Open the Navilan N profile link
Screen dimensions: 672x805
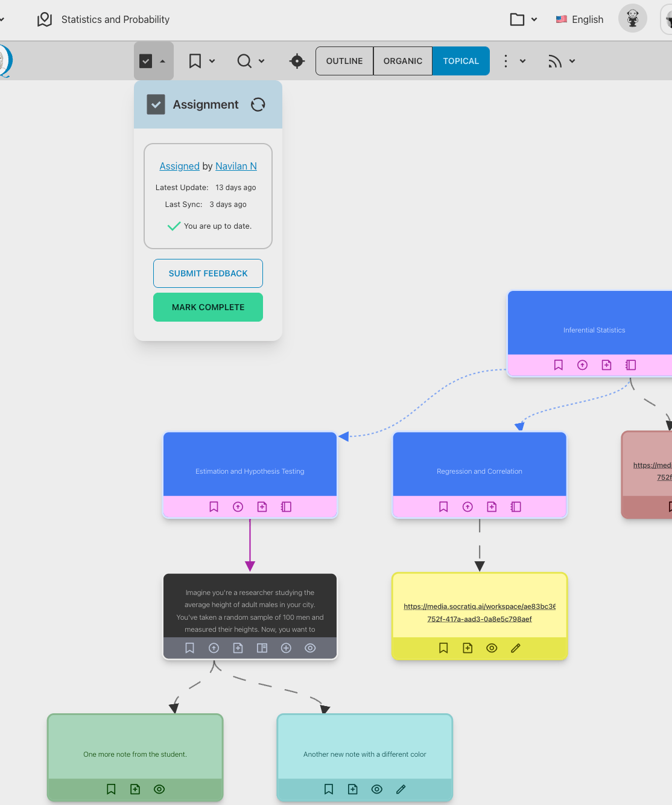tap(236, 166)
